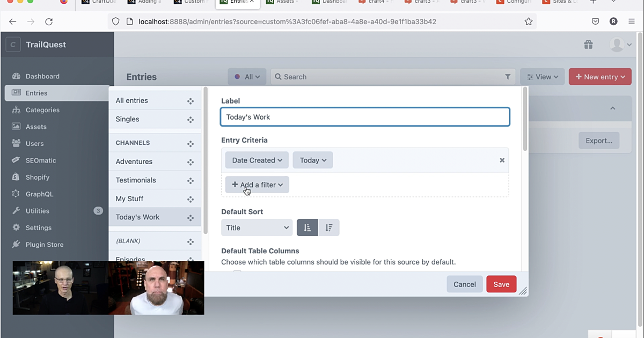The image size is (644, 338).
Task: Collapse the right panel with the chevron
Action: [x=612, y=108]
